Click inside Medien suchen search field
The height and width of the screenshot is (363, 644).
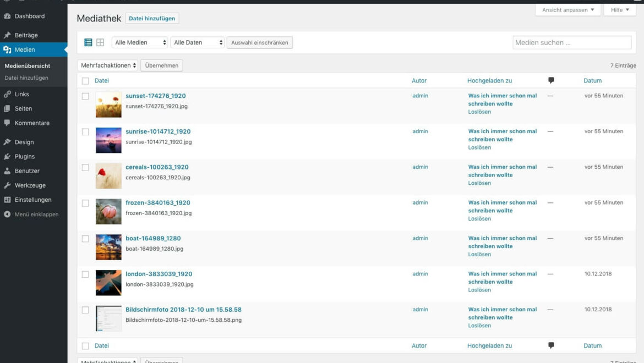(x=572, y=42)
